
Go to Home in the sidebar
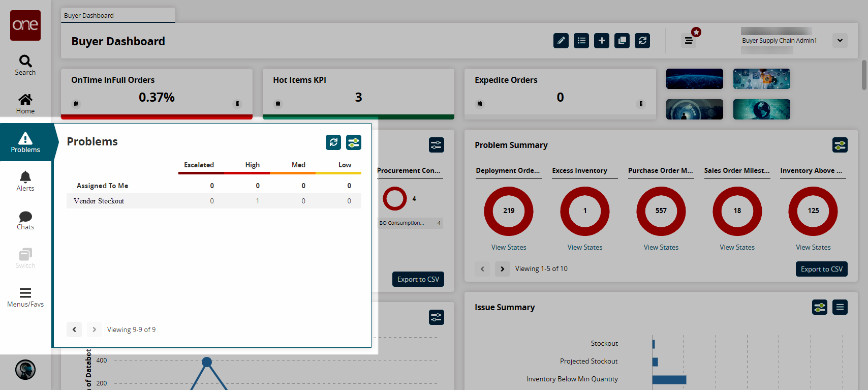[x=25, y=104]
